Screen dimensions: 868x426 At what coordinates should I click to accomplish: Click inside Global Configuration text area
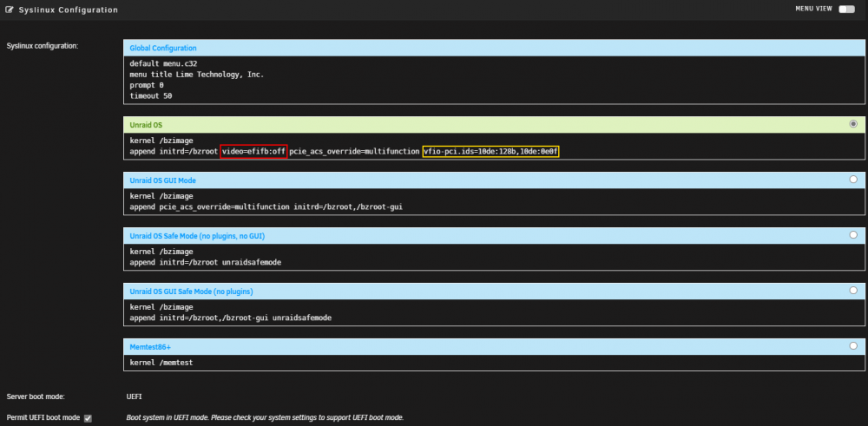494,80
